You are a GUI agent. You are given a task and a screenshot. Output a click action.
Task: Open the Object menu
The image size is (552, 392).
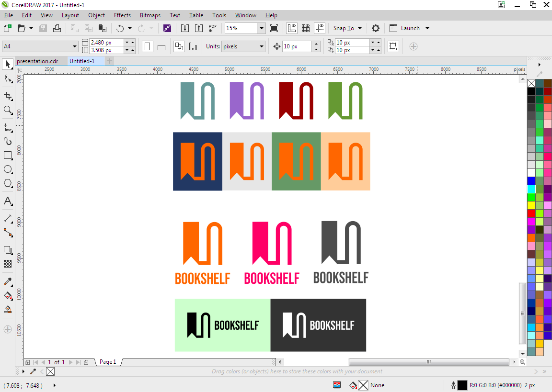96,15
